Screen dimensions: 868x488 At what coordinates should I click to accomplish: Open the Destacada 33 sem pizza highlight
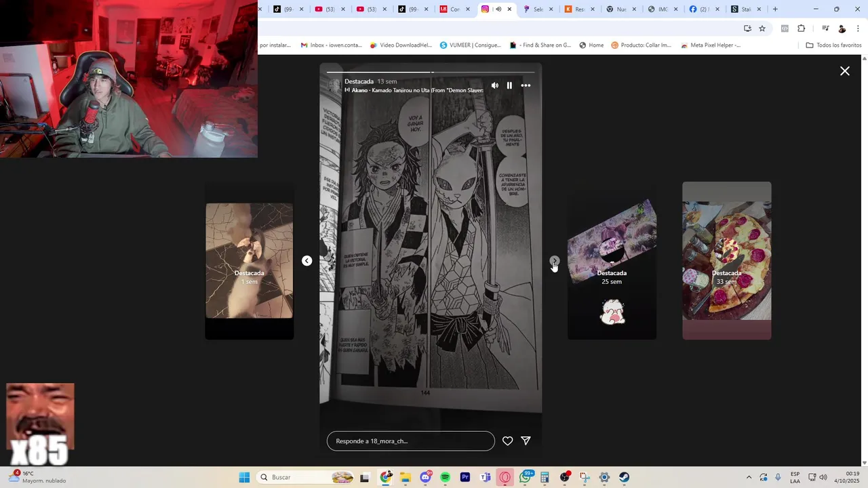727,261
